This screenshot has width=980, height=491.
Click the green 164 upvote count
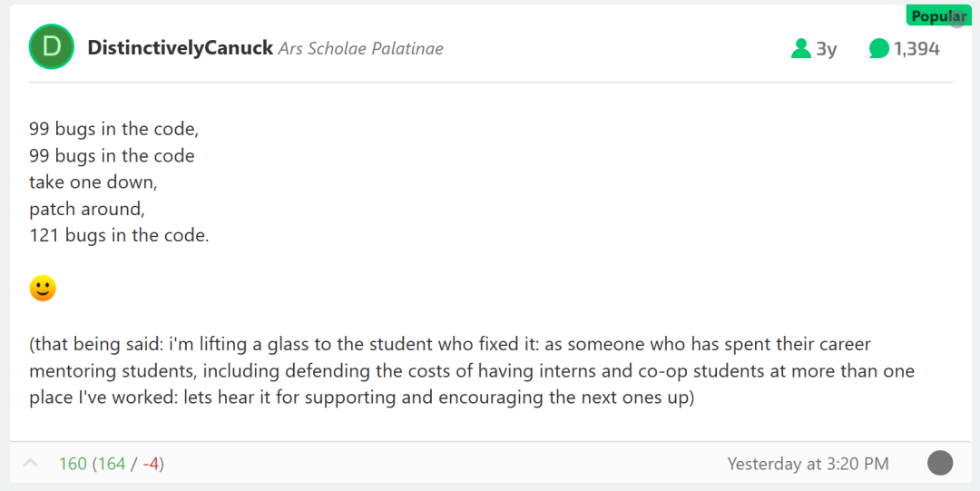point(112,464)
